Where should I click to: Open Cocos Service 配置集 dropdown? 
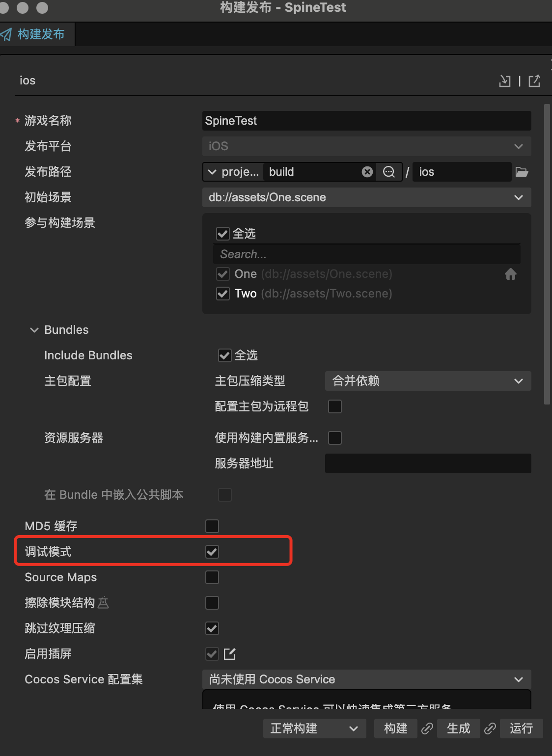[x=367, y=679]
